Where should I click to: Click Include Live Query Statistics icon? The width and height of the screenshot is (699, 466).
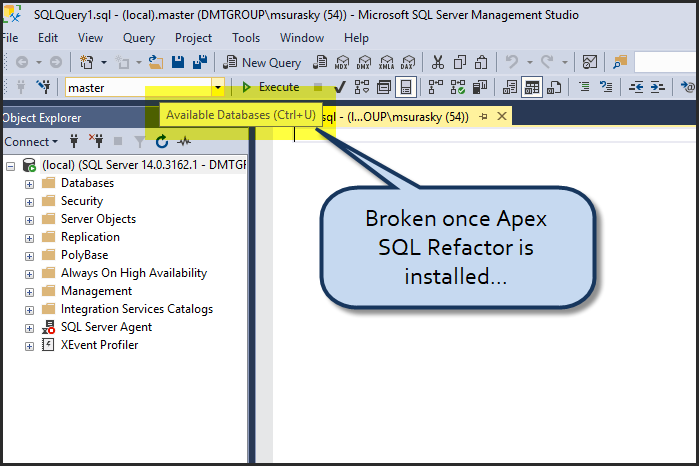(x=458, y=87)
